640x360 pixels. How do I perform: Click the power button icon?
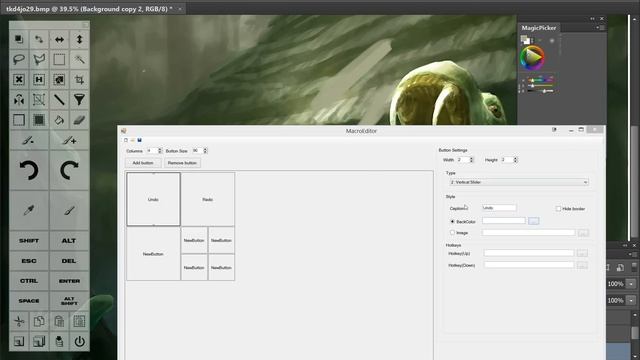[79, 341]
